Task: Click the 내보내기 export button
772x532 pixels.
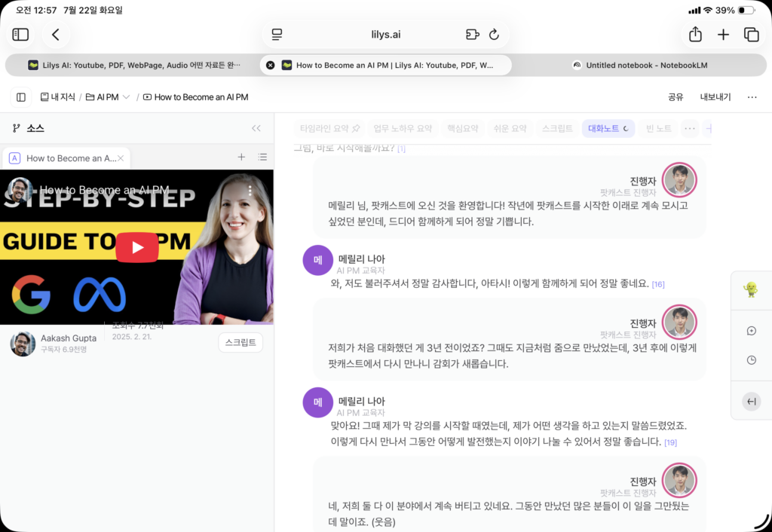Action: [x=715, y=97]
